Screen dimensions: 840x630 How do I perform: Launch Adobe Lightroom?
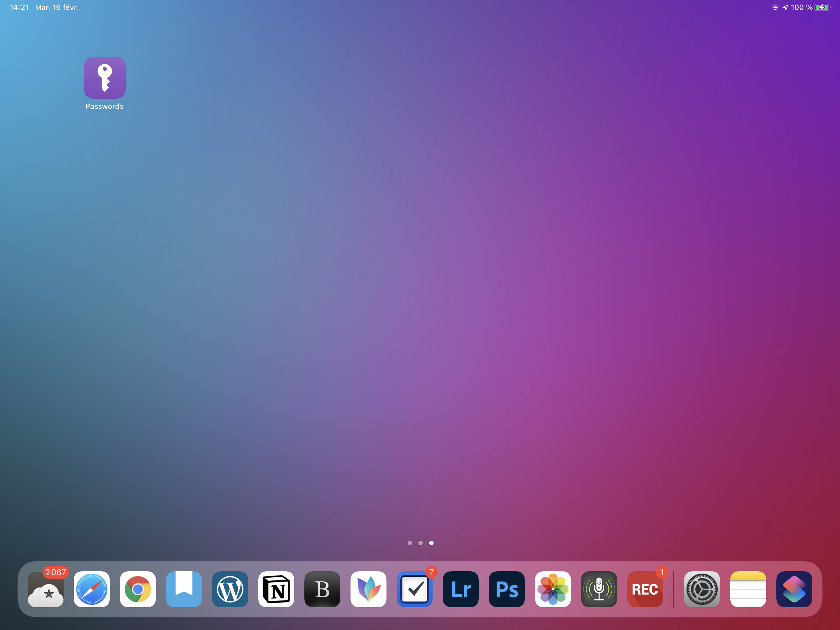[x=461, y=589]
